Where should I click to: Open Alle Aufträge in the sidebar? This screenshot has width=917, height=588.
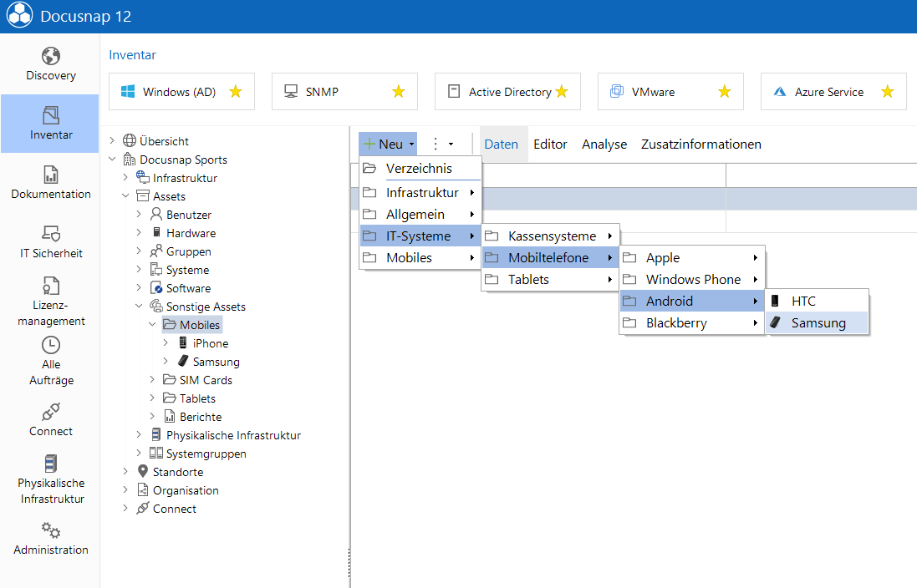click(x=51, y=361)
